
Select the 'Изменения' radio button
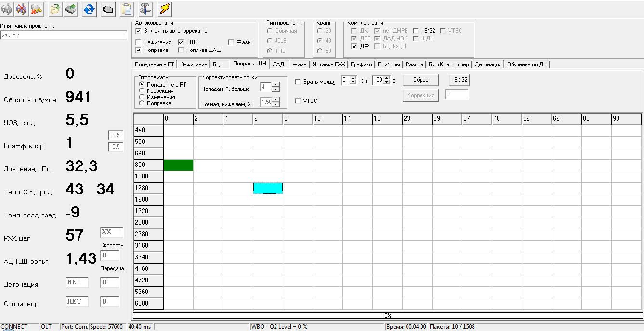point(142,97)
